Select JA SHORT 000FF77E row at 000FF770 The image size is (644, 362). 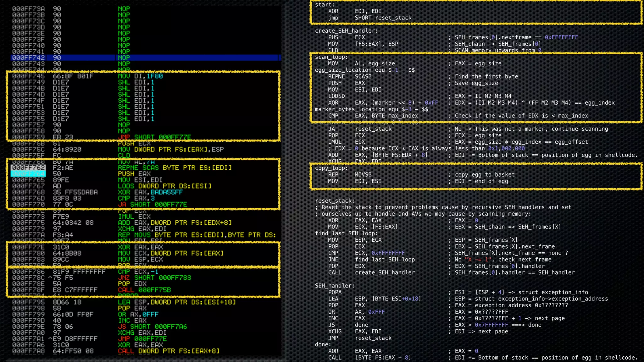point(100,204)
